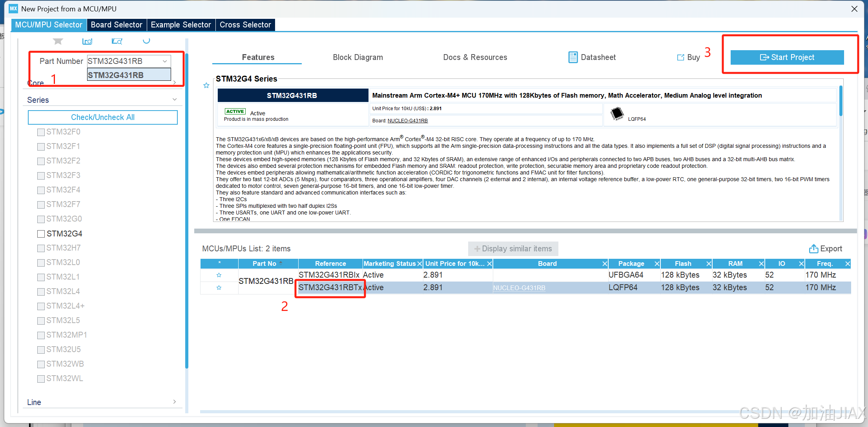
Task: Click the LQFP64 chip package image
Action: [x=617, y=114]
